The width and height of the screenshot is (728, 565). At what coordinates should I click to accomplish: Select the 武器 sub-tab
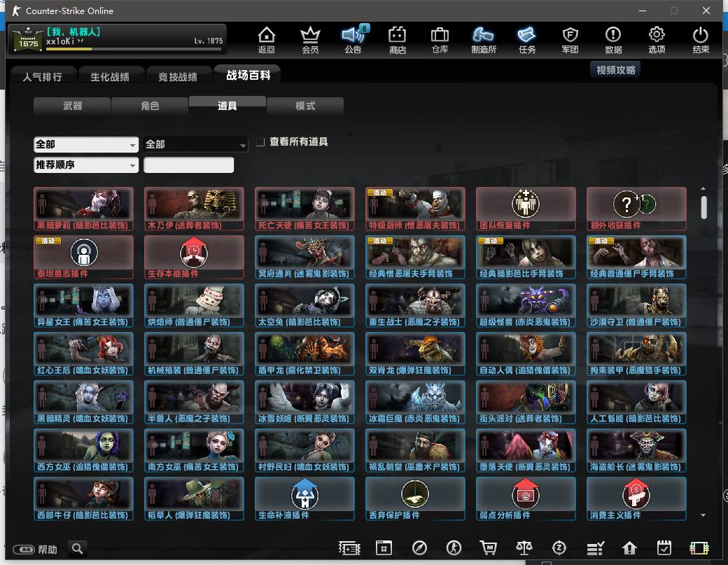click(72, 106)
